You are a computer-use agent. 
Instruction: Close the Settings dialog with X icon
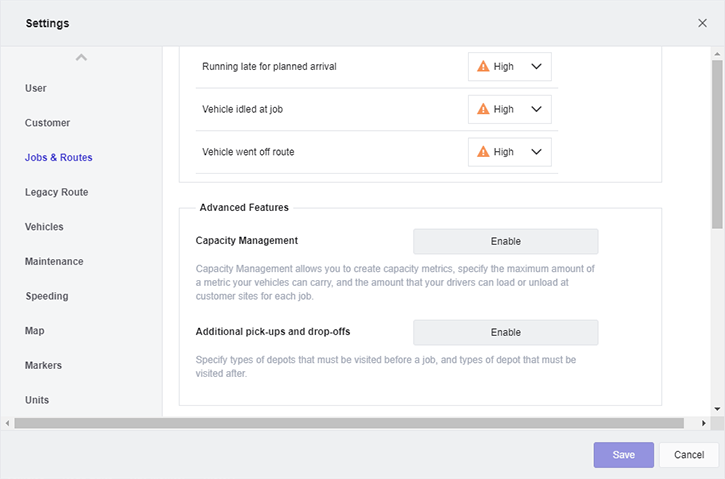pyautogui.click(x=702, y=23)
